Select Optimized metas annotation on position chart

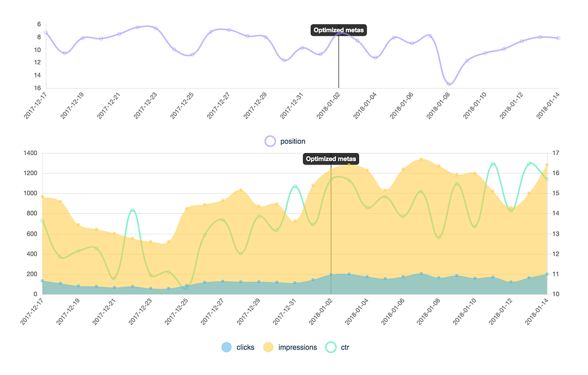[x=338, y=30]
